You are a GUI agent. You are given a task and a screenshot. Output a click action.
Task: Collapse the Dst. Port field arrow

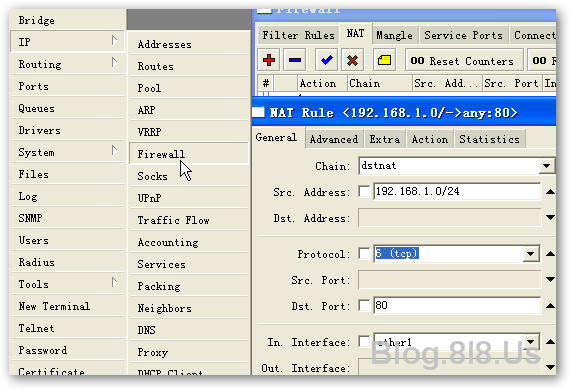tap(550, 306)
